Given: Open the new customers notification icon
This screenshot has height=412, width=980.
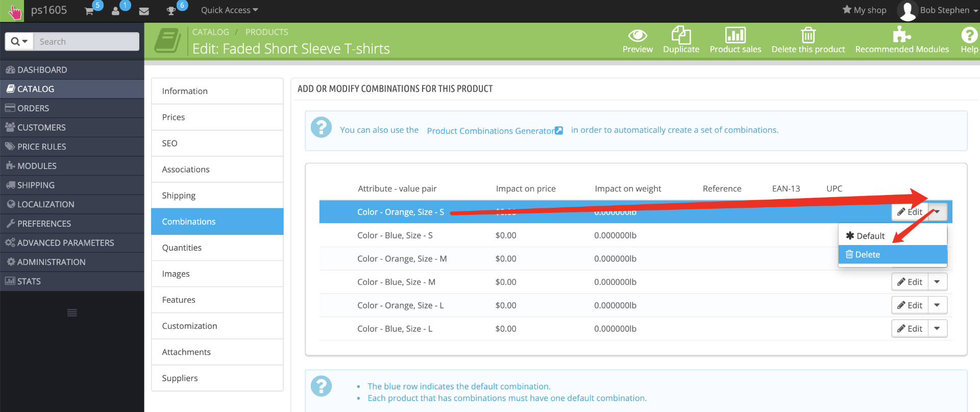Looking at the screenshot, I should click(x=116, y=11).
